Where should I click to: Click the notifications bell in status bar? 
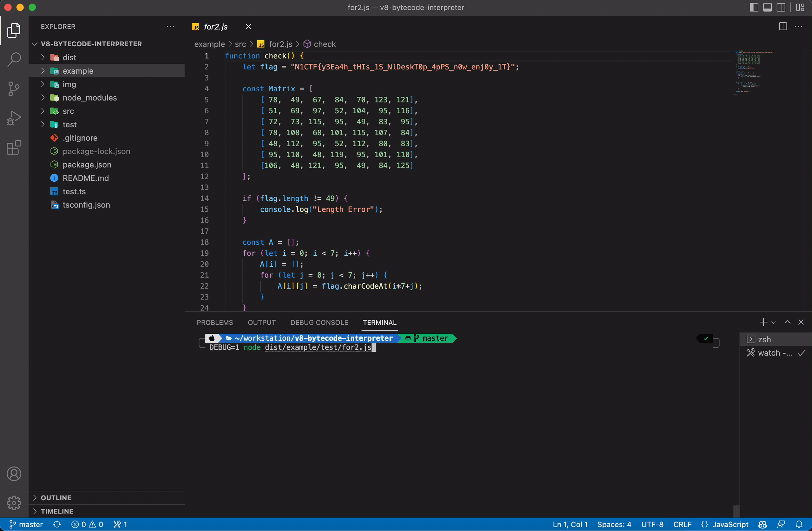(799, 525)
